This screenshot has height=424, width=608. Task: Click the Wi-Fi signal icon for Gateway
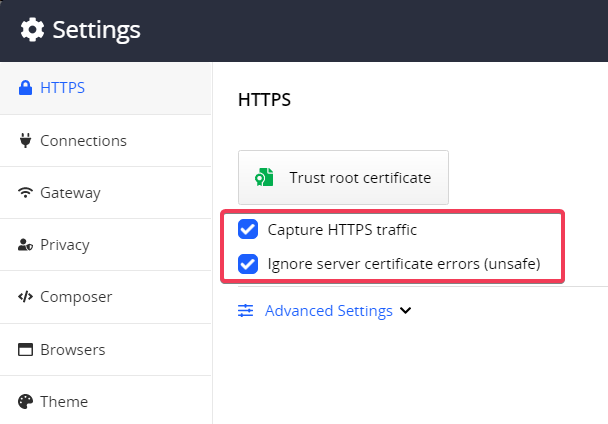point(26,193)
